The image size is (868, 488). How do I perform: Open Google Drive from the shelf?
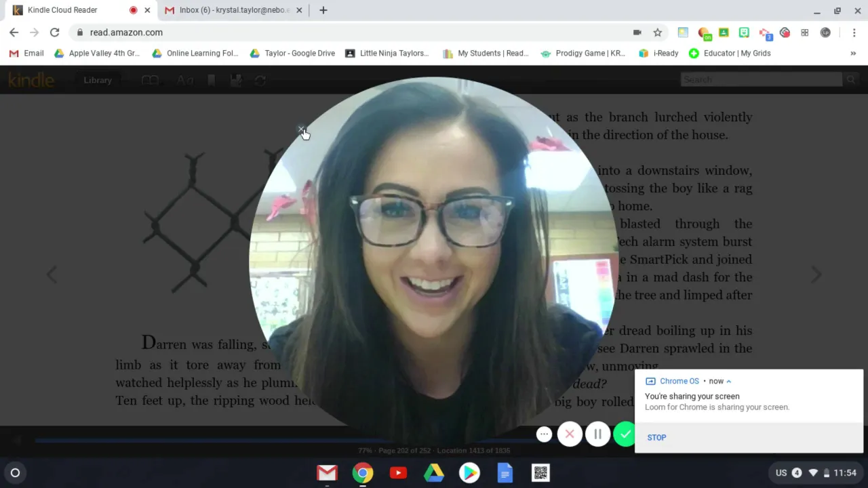[434, 472]
